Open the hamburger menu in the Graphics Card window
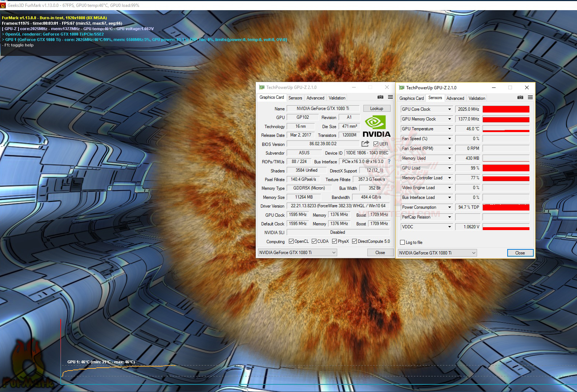The image size is (577, 392). [x=391, y=97]
